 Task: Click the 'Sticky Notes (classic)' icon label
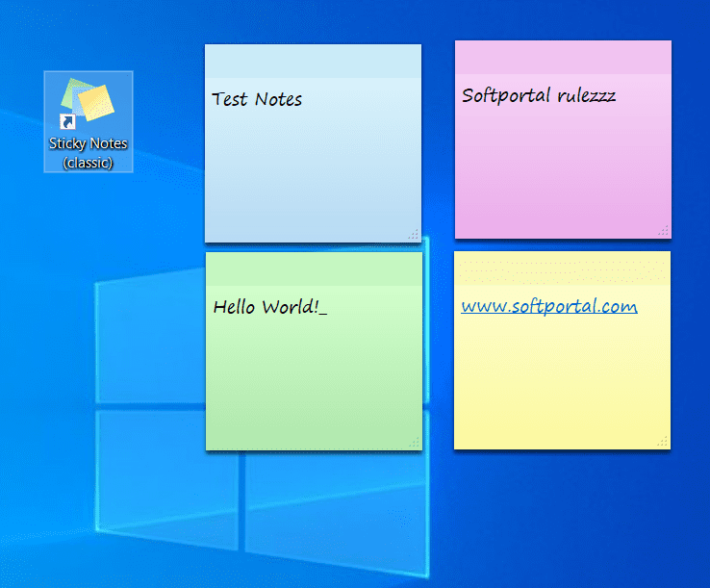[89, 153]
